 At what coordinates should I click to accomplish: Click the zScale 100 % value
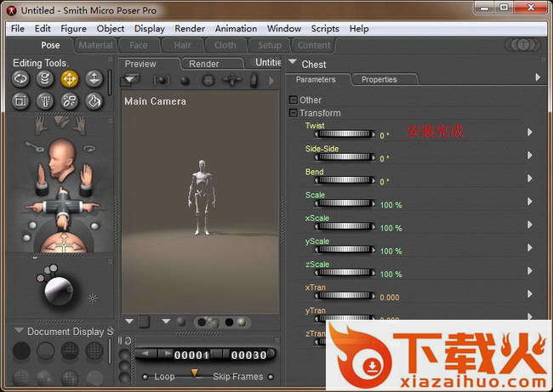391,275
